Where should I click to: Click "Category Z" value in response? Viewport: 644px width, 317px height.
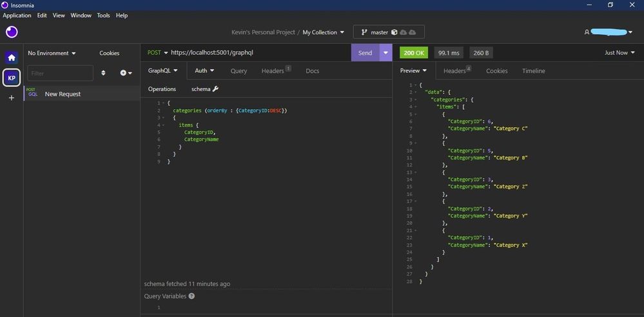511,187
